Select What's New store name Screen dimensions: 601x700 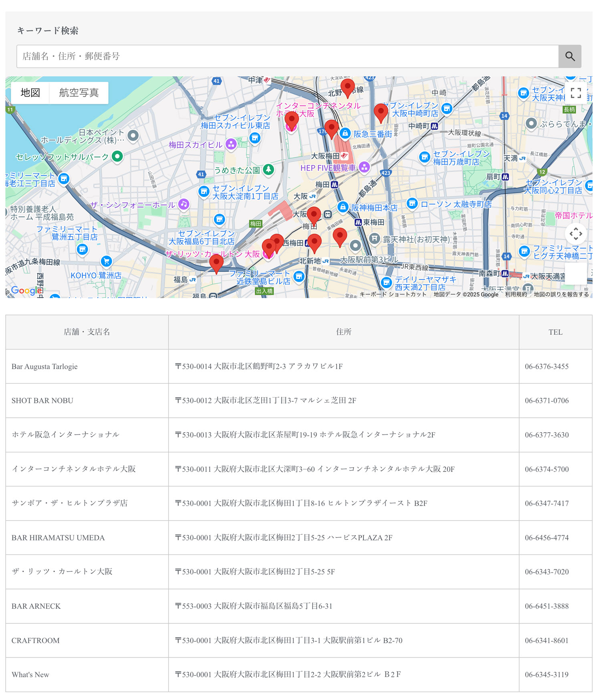(x=30, y=675)
